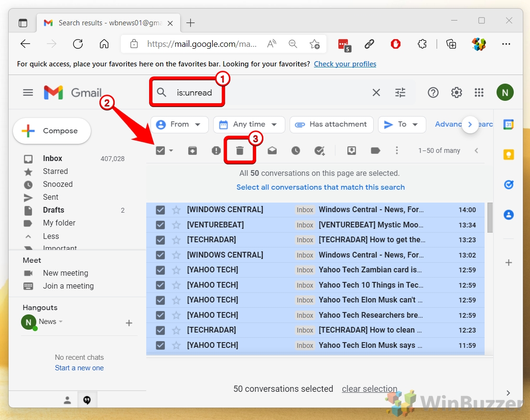Go to browser home page
Screen dimensions: 530x420
pyautogui.click(x=104, y=44)
